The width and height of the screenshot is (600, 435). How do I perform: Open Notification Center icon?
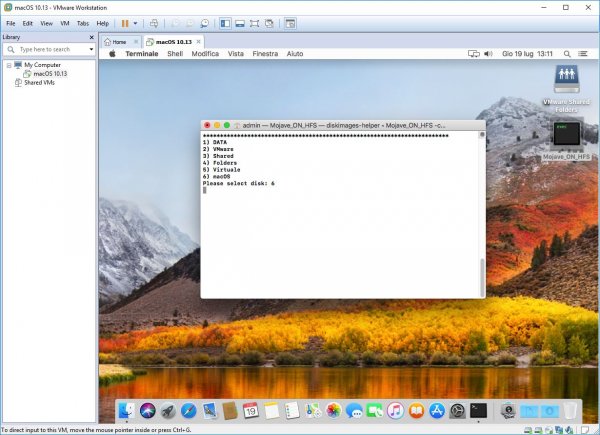(583, 54)
